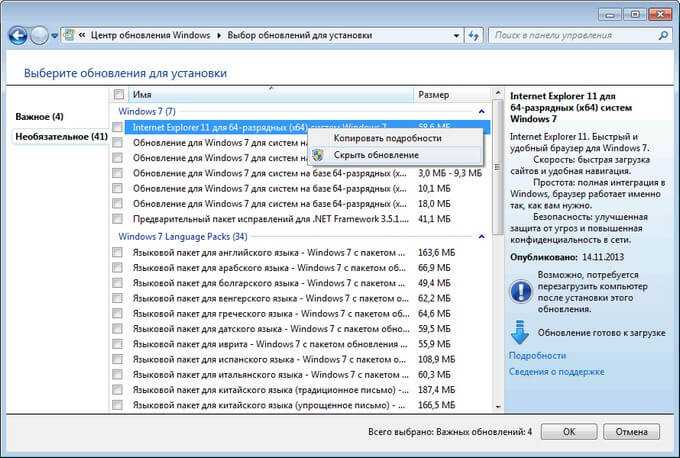680x458 pixels.
Task: Click the blue download-ready arrow icon
Action: pos(520,332)
